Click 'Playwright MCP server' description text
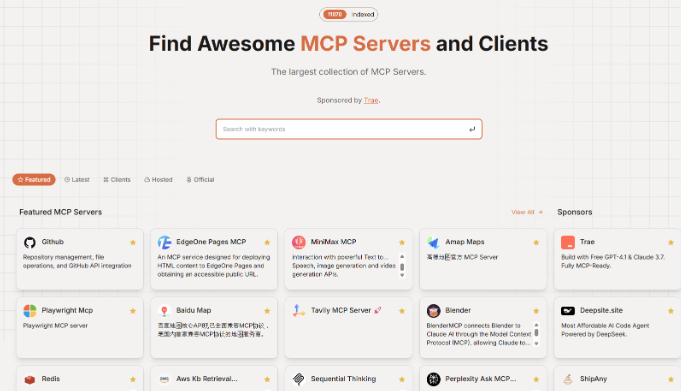681x391 pixels. pos(55,325)
